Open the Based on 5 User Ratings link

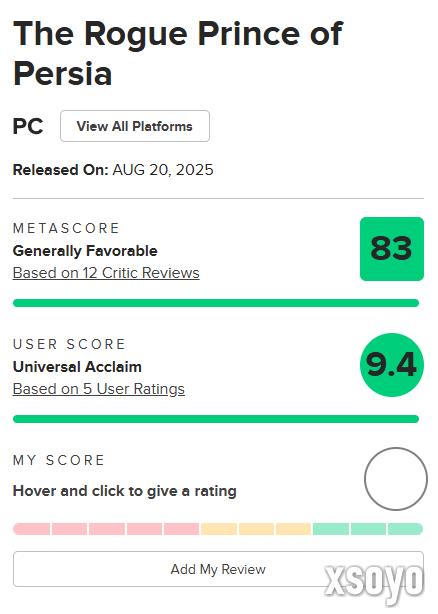99,389
